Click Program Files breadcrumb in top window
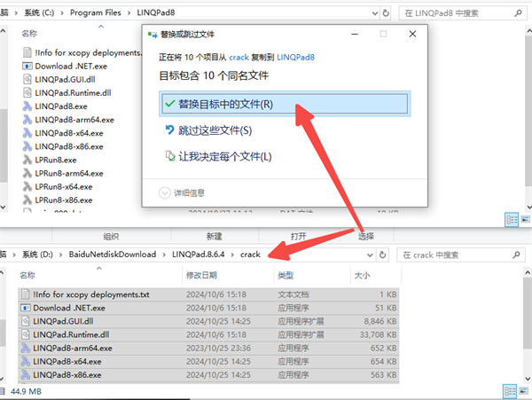 pos(96,13)
